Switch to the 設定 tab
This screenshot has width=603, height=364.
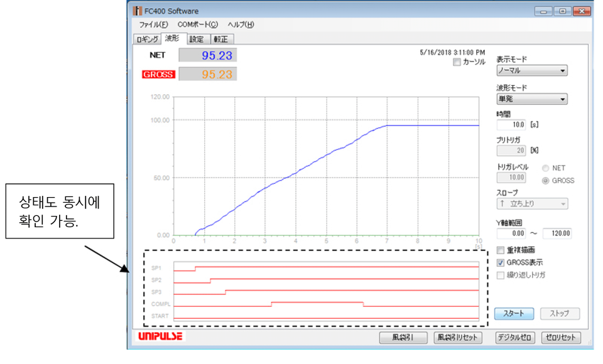pos(196,39)
